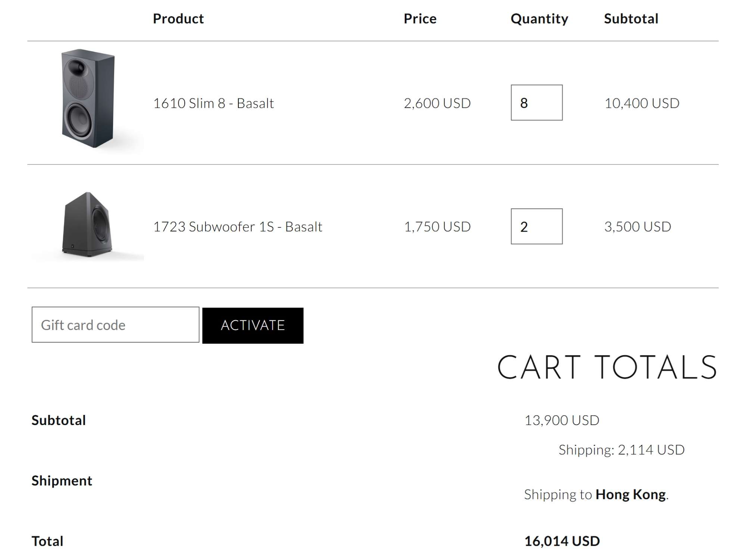Screen dimensions: 746x560
Task: Click the Shipment label
Action: [62, 481]
